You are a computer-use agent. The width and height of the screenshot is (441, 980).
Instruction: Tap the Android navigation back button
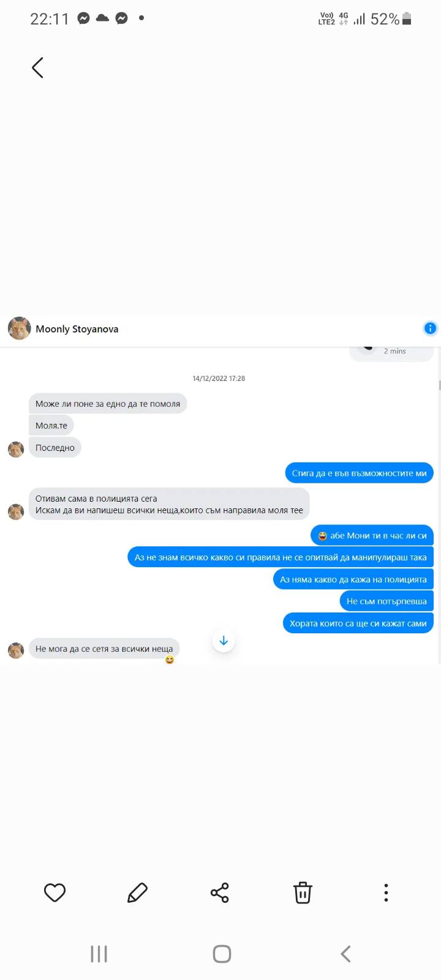345,954
